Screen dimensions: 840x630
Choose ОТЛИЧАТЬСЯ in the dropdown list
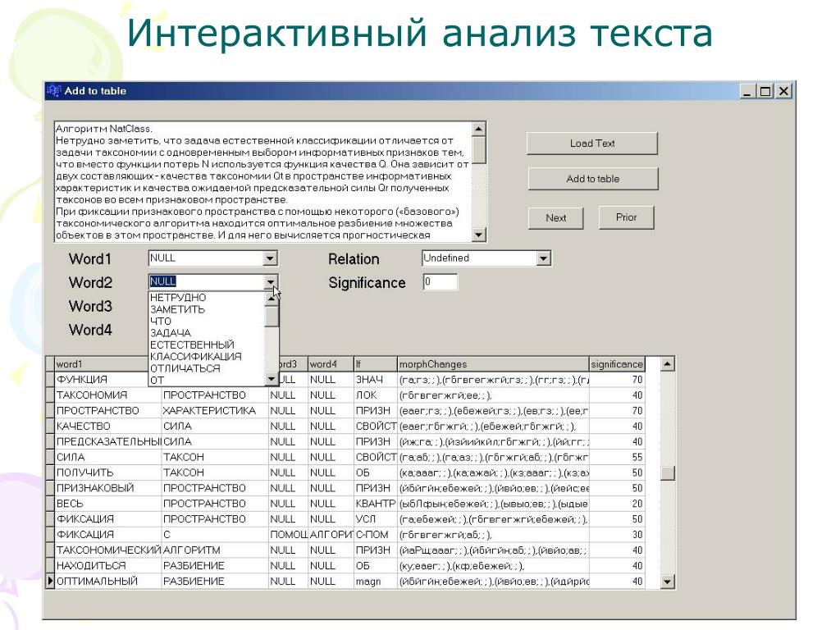[206, 368]
